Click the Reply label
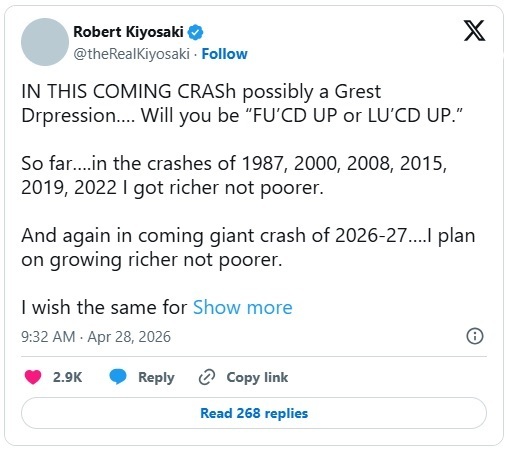509x451 pixels. [x=156, y=377]
